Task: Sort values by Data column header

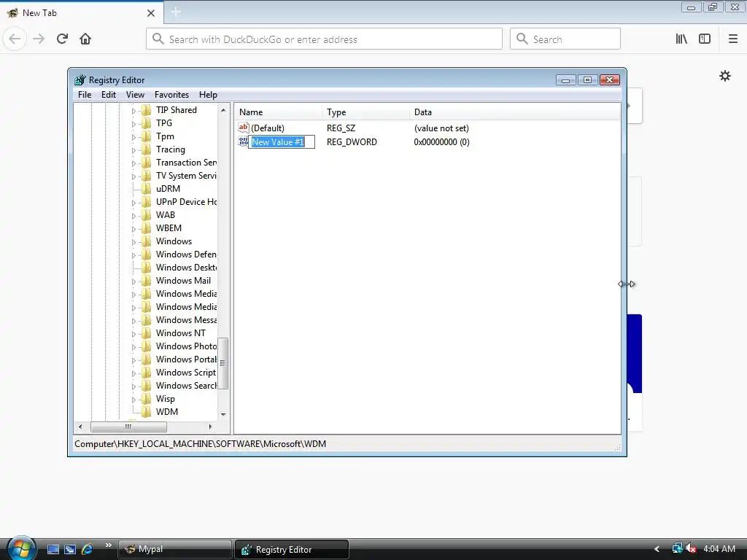Action: pos(514,112)
